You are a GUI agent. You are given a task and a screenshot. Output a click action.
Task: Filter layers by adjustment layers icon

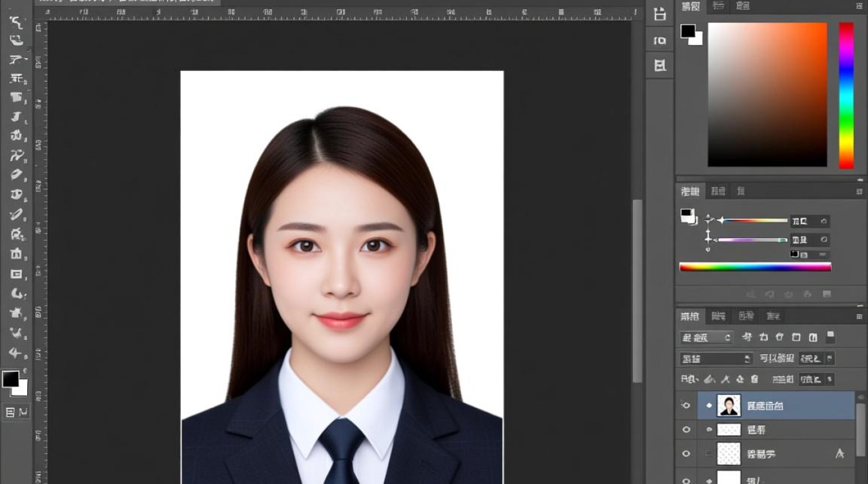tap(764, 337)
